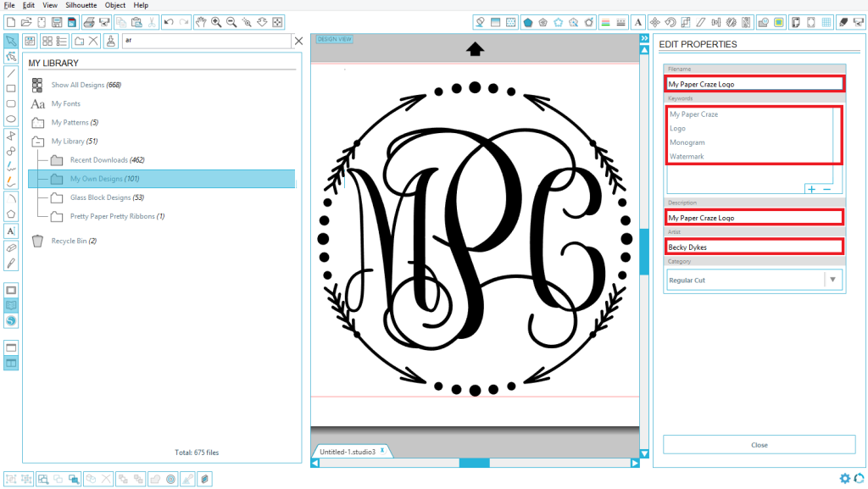Screen dimensions: 868x489
Task: Open the Category dropdown showing Regular Cut
Action: click(x=832, y=280)
